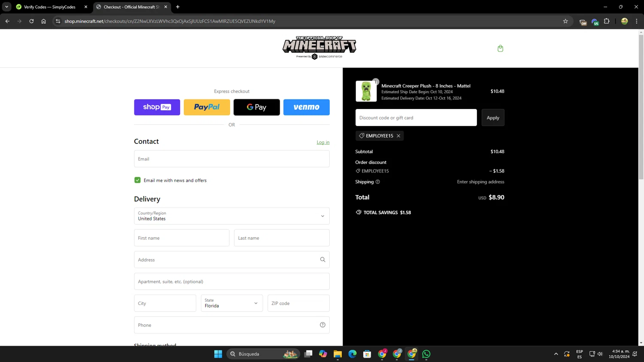This screenshot has width=644, height=362.
Task: Click into the Address field
Action: coord(232,259)
